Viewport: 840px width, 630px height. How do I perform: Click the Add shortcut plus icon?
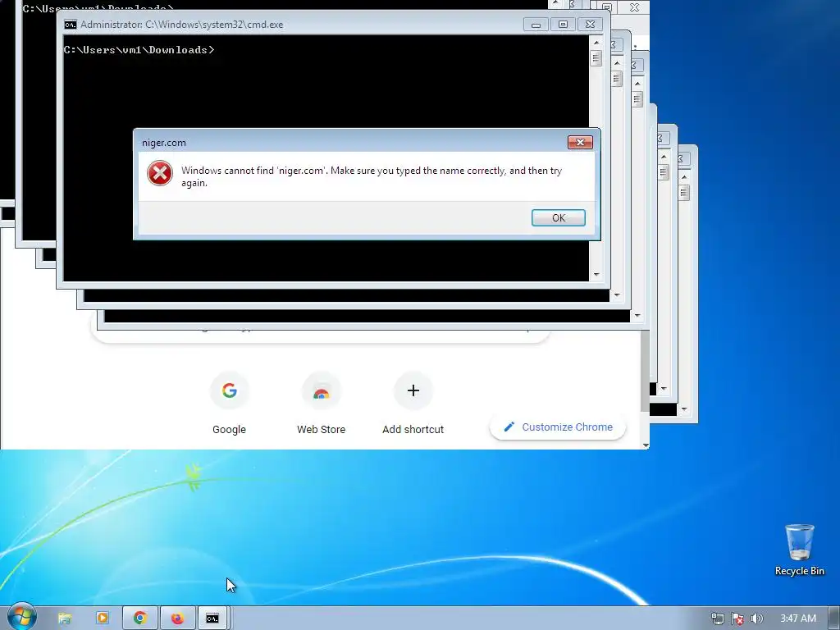[x=413, y=390]
